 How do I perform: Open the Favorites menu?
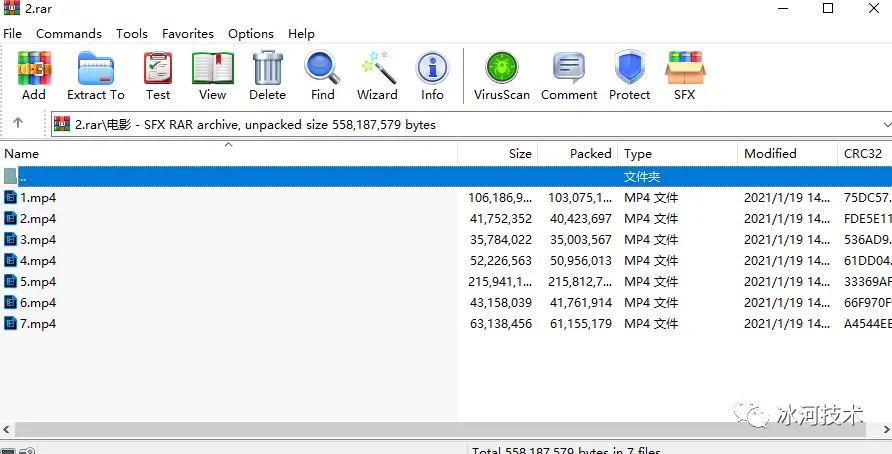[x=188, y=34]
